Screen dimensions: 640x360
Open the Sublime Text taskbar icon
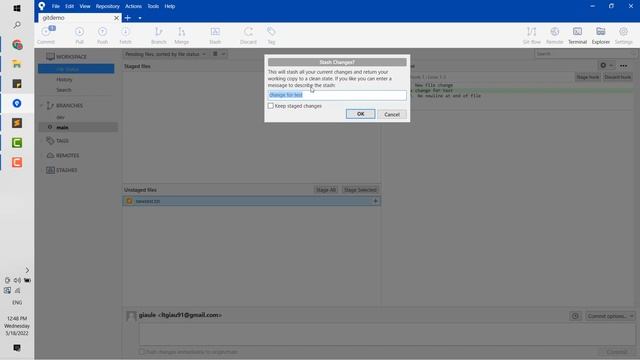pos(17,123)
